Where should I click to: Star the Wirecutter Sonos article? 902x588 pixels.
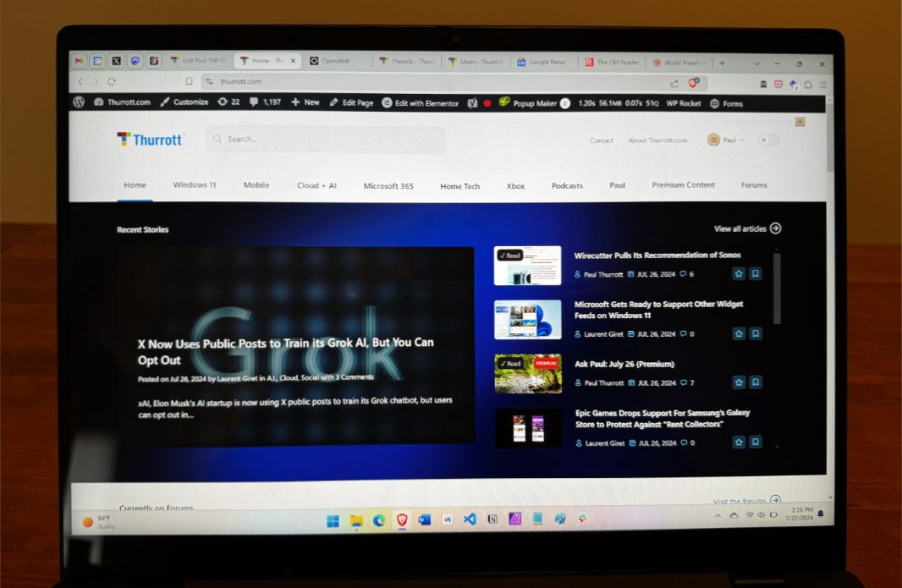click(x=739, y=274)
